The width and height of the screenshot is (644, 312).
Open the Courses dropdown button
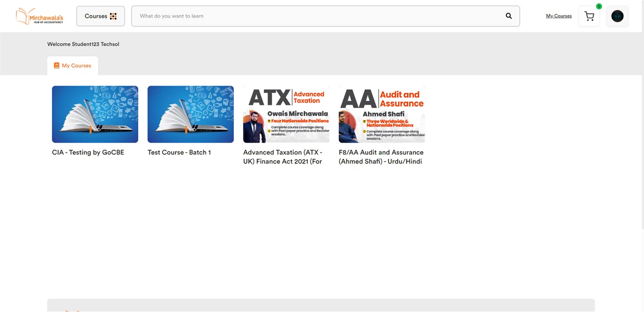coord(100,16)
